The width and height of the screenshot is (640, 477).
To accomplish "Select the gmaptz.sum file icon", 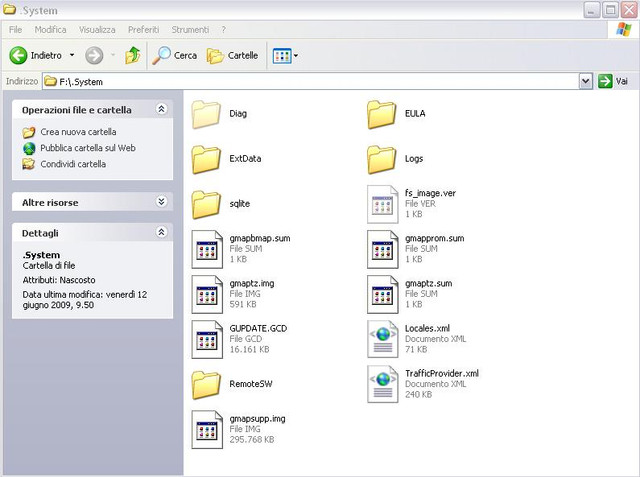I will click(x=382, y=294).
